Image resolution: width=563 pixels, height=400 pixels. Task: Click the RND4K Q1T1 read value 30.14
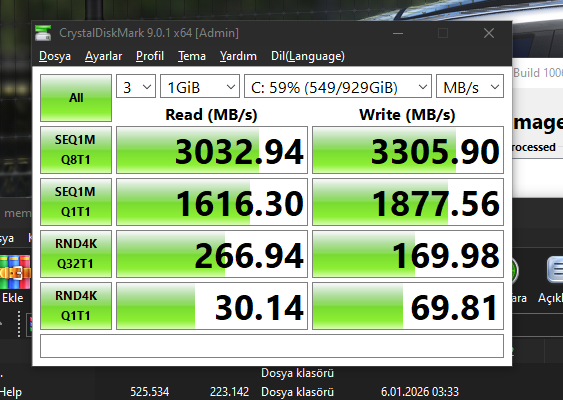pos(212,306)
